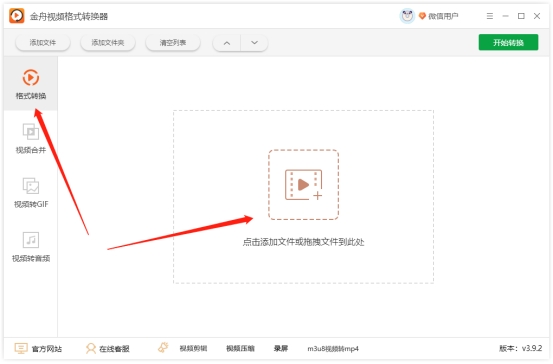Open the m3u8视频转mp4 link

coord(333,349)
